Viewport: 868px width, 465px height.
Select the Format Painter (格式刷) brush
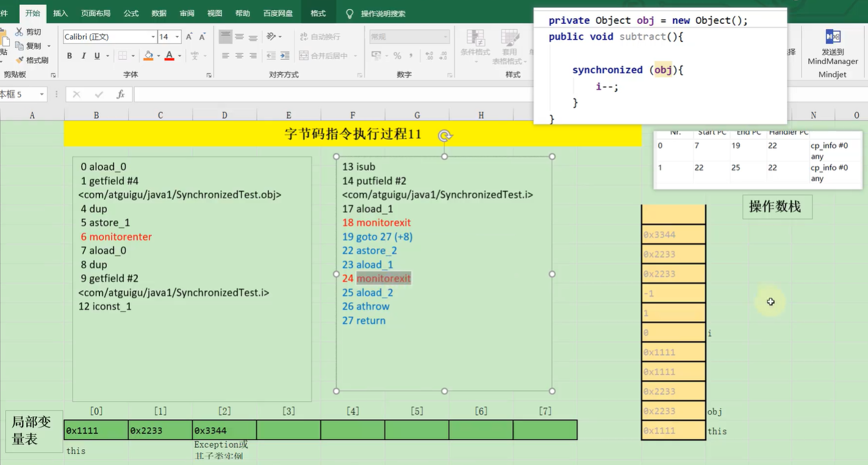coord(20,60)
